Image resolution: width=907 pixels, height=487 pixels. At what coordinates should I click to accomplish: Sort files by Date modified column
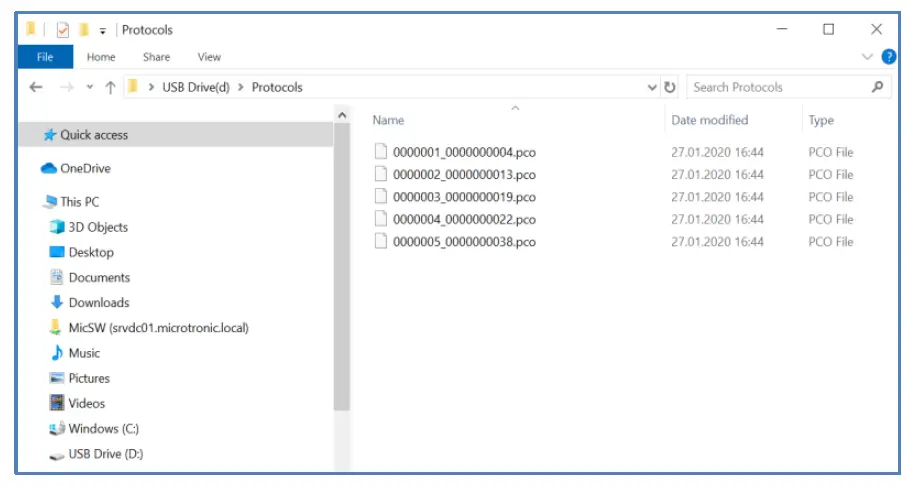(x=710, y=120)
